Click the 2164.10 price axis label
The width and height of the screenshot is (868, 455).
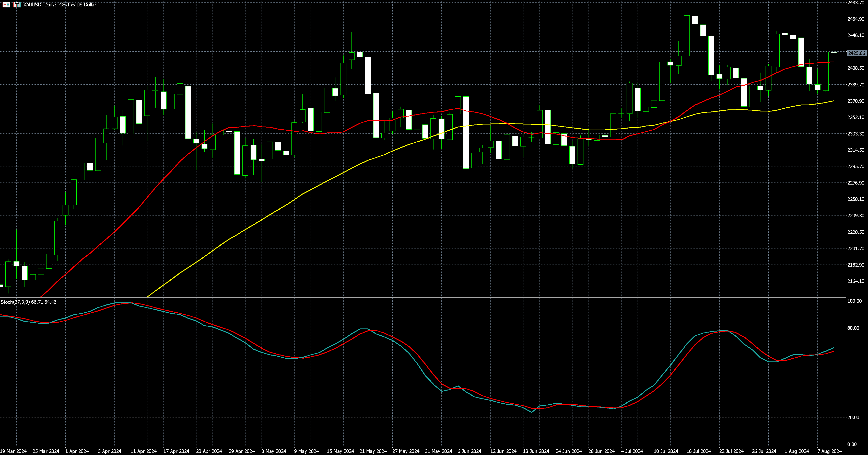(855, 281)
